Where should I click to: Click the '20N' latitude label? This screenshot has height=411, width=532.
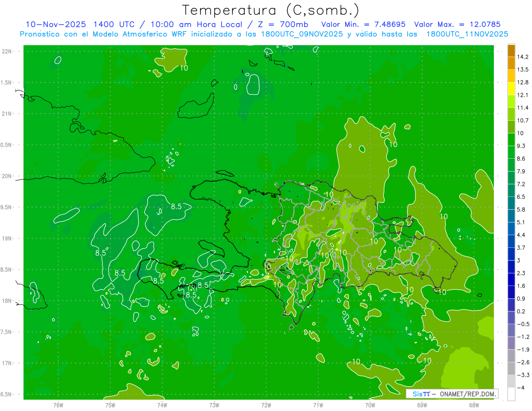click(x=8, y=176)
